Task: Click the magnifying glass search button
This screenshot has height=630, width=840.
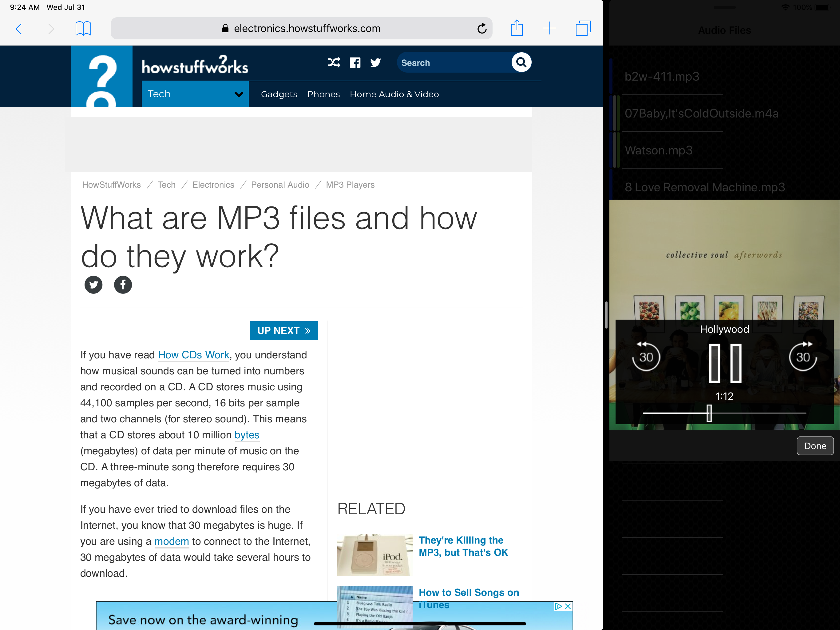Action: tap(521, 62)
